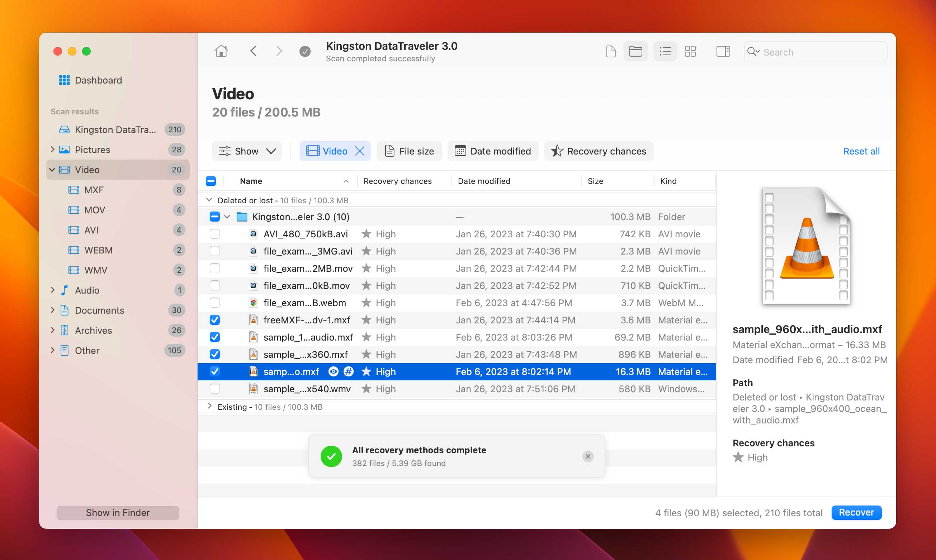The image size is (936, 560).
Task: Uncheck the freeMXF-...dv-1.mxf checkbox
Action: (215, 320)
